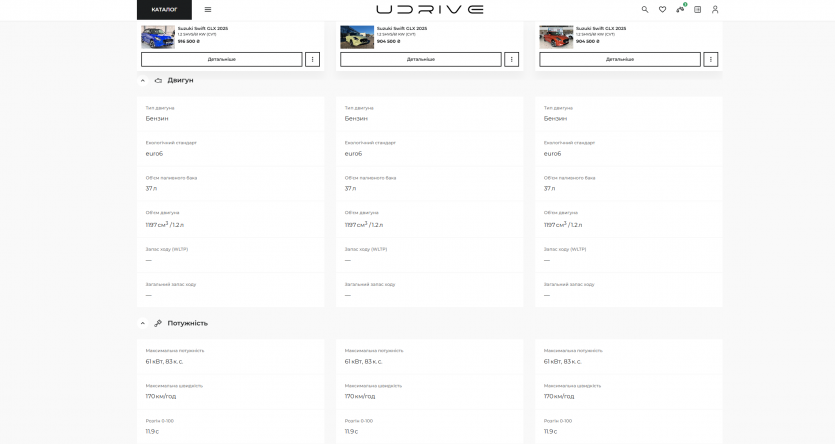The image size is (835, 444).
Task: Open the Каталог menu button
Action: tap(164, 9)
